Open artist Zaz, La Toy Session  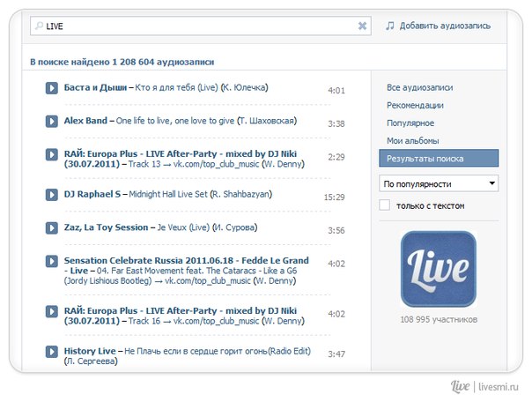point(106,227)
